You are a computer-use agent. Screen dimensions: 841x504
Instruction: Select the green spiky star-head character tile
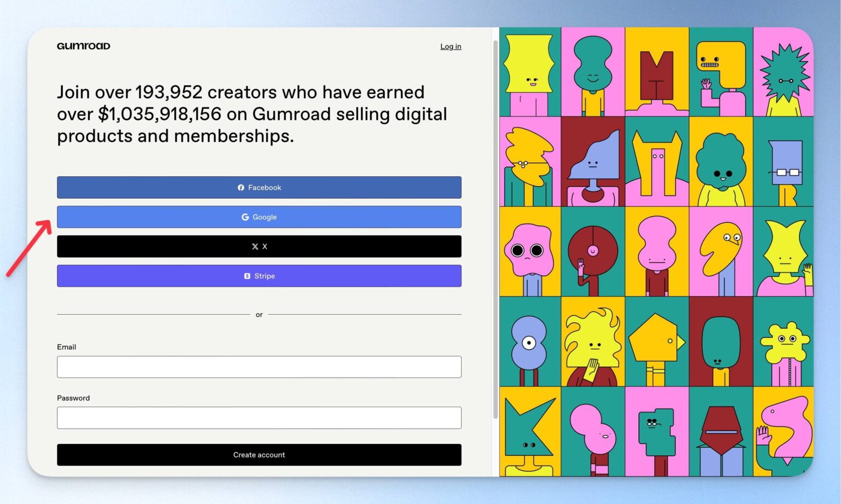pyautogui.click(x=784, y=72)
